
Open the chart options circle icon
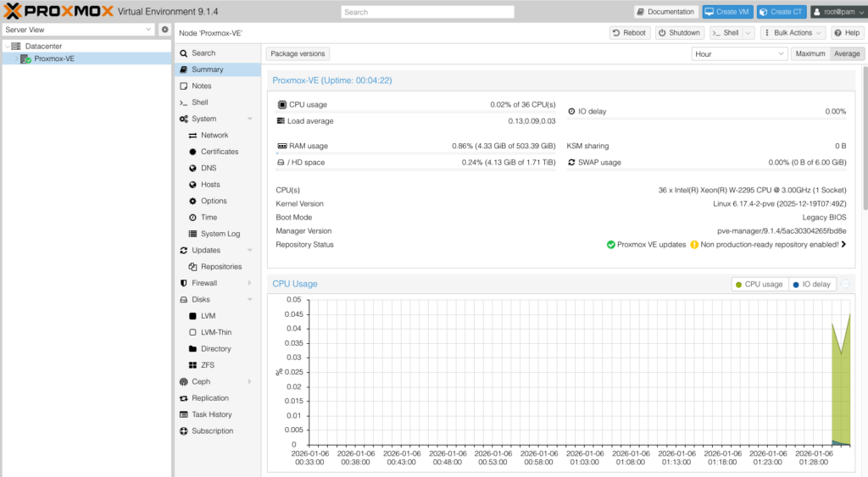[845, 285]
